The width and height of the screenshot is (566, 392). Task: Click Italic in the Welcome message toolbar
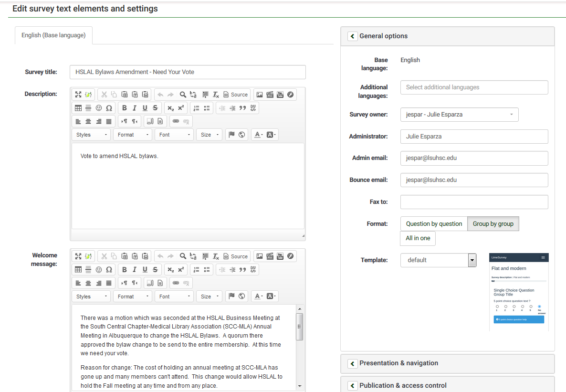(135, 270)
